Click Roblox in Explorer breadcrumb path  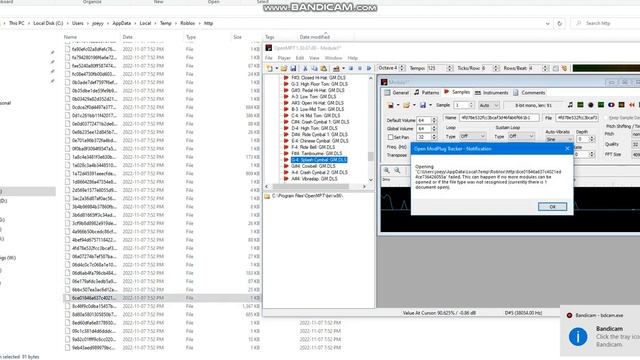click(x=187, y=23)
